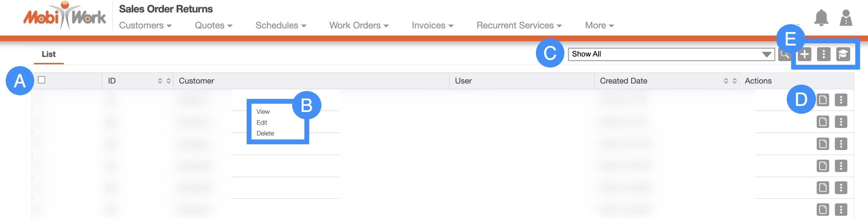The height and width of the screenshot is (219, 868).
Task: Expand the More menu
Action: coord(599,26)
